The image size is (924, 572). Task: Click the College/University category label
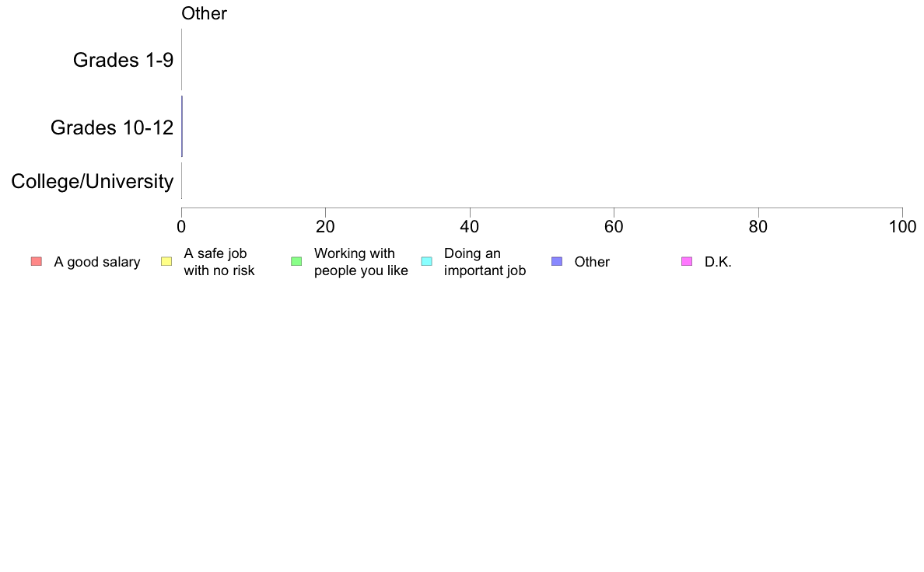93,181
